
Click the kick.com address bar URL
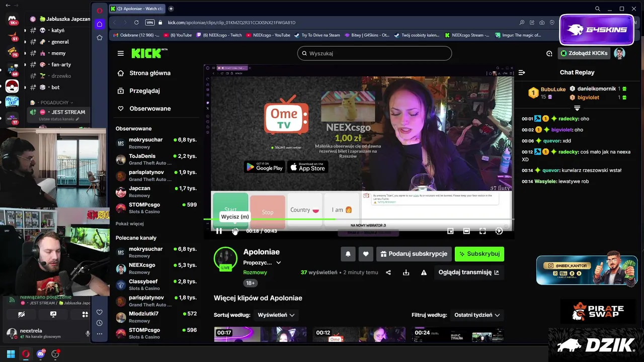pos(232,23)
